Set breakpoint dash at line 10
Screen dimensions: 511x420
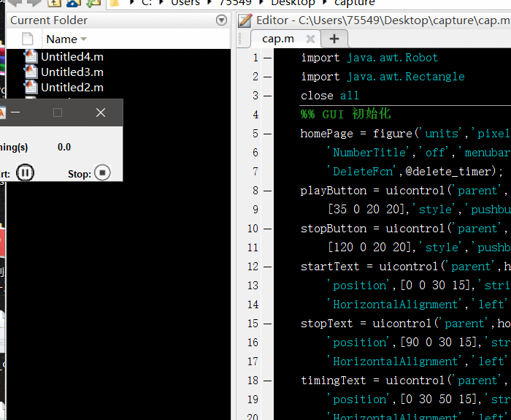(x=268, y=229)
